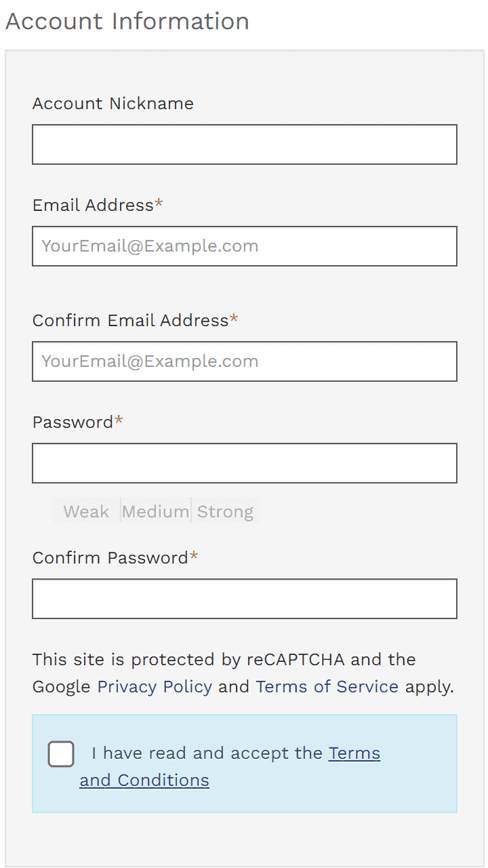
Task: Click into the Password field
Action: tap(244, 463)
